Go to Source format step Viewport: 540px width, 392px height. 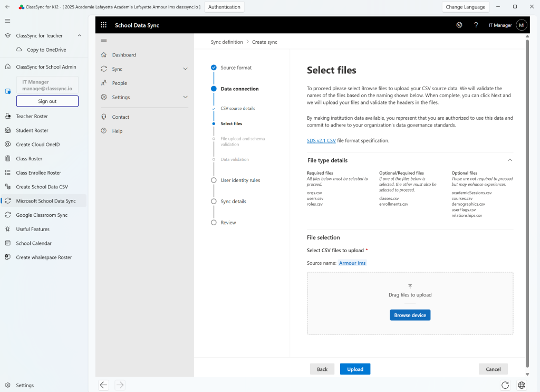point(236,68)
